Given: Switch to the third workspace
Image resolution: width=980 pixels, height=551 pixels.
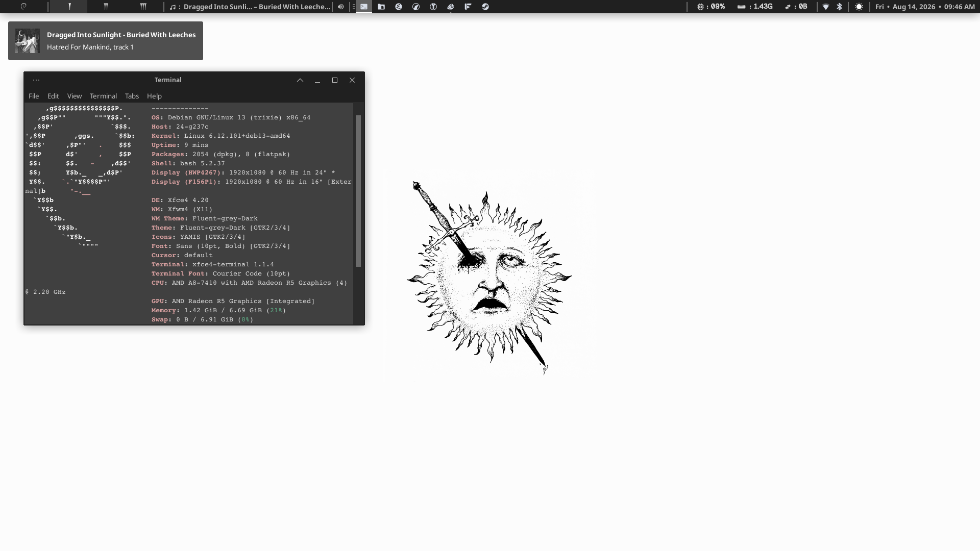Looking at the screenshot, I should [x=143, y=7].
